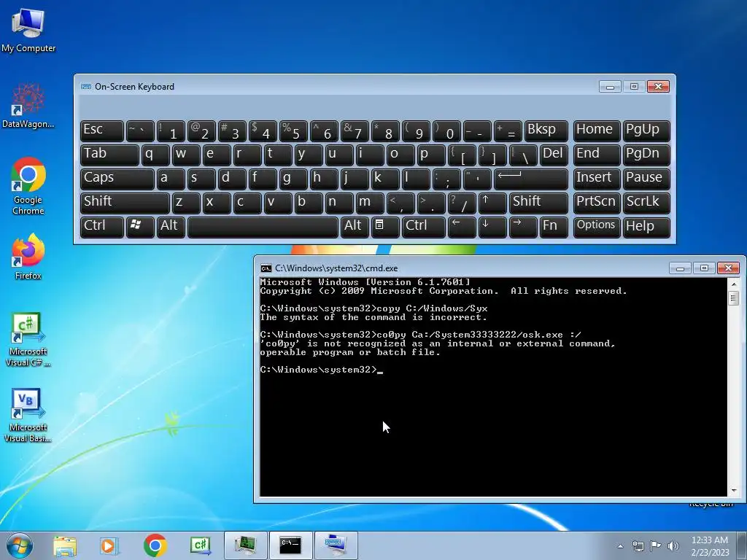Screen dimensions: 747x560
Task: Click the letter q key
Action: [155, 155]
